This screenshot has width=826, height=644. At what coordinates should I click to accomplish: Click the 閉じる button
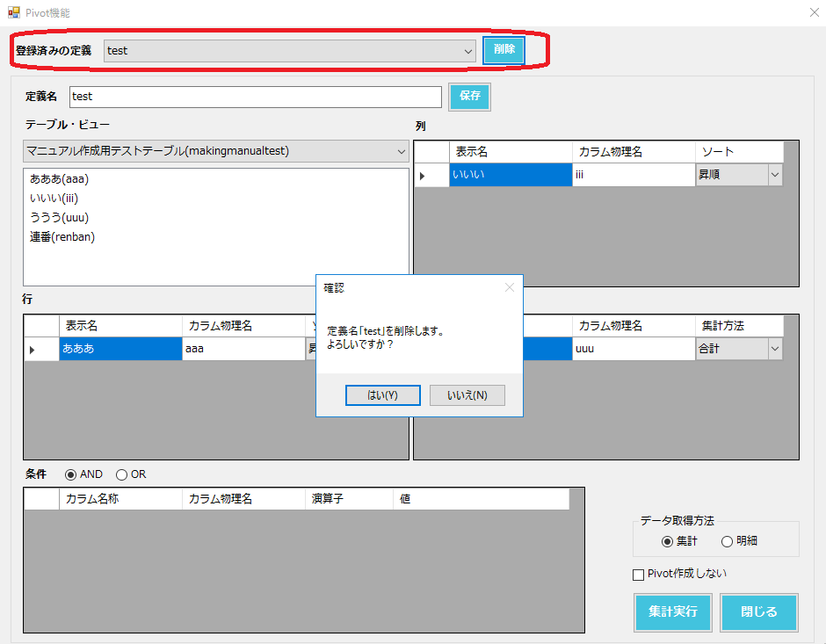759,612
